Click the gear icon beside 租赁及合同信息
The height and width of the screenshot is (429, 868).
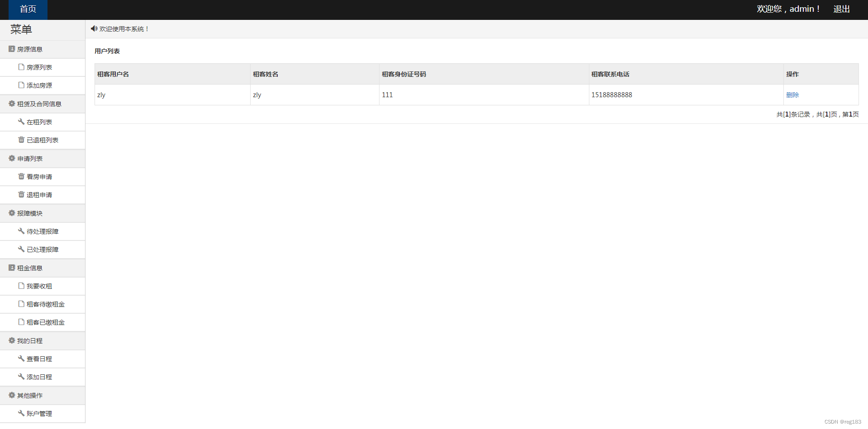click(12, 104)
